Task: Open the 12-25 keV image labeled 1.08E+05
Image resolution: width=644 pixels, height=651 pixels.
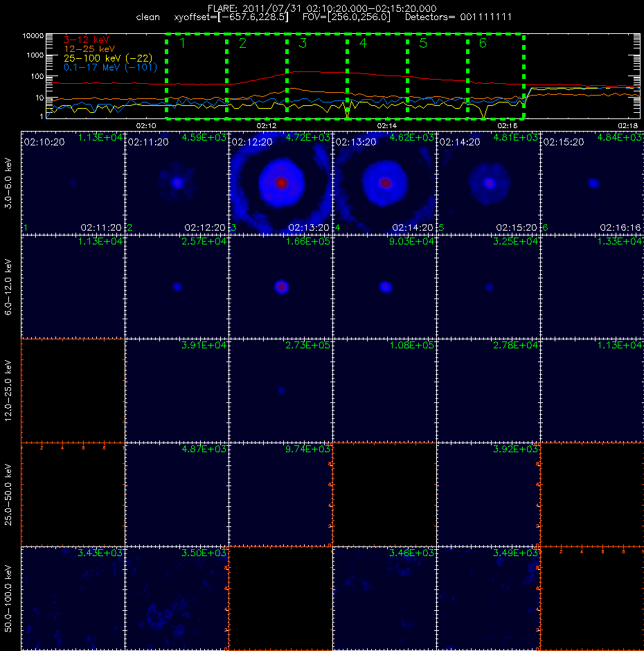Action: (x=384, y=391)
